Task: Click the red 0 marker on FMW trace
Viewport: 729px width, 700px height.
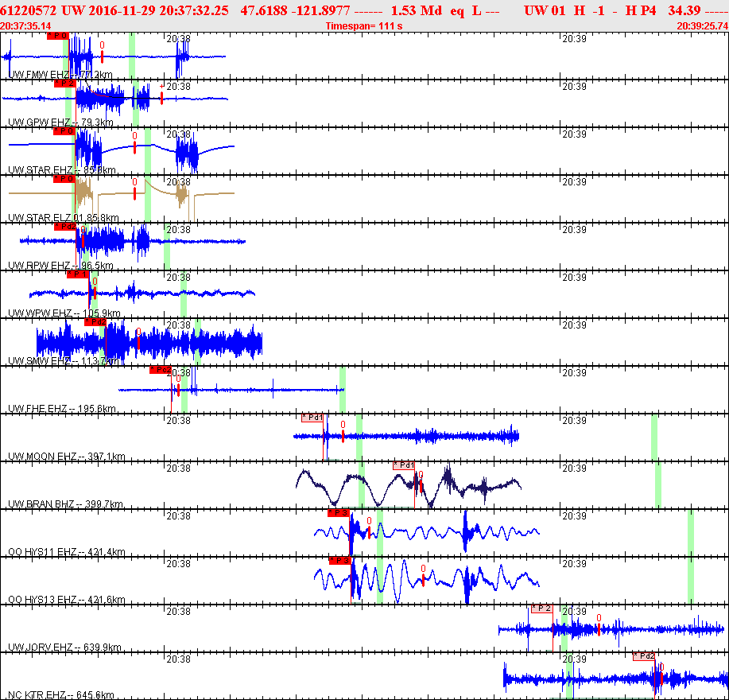Action: 103,51
